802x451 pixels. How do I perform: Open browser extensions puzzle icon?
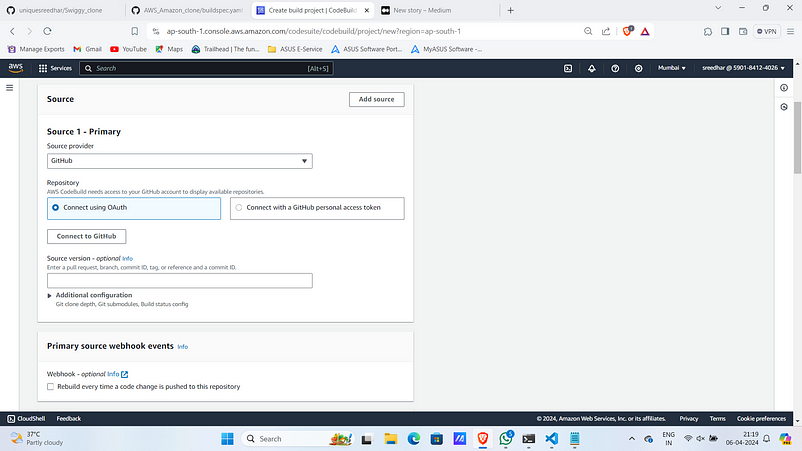click(x=708, y=31)
